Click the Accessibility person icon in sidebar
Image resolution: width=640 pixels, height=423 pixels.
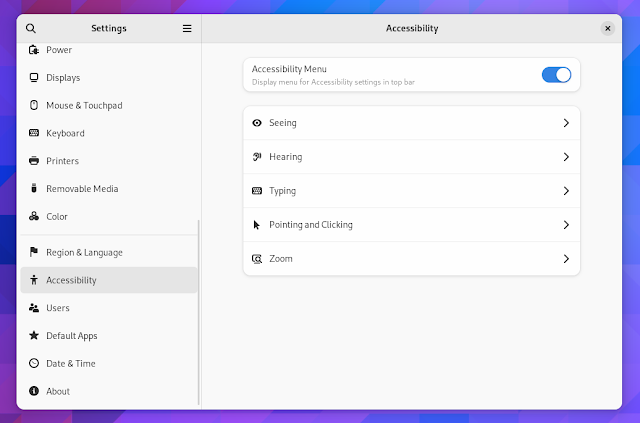[x=34, y=280]
